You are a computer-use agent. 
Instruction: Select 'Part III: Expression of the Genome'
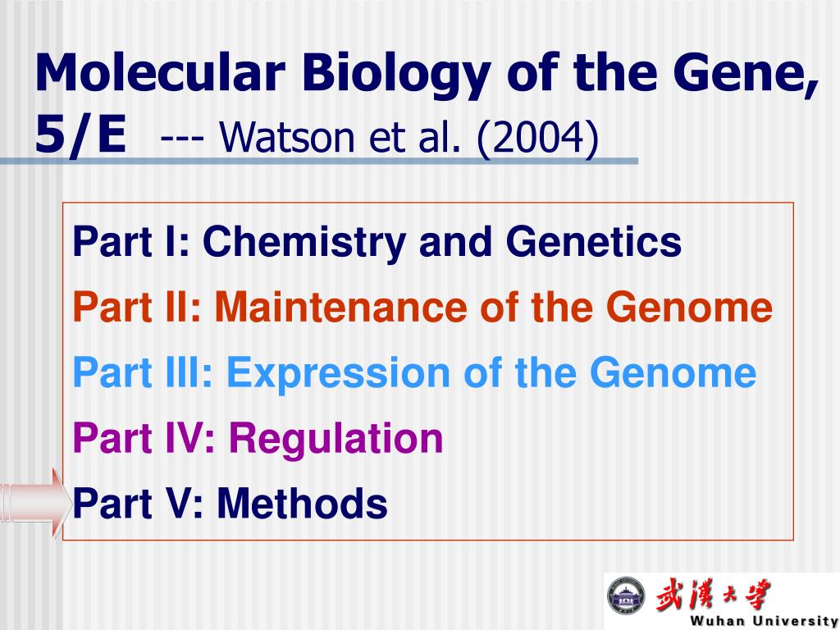tap(414, 372)
